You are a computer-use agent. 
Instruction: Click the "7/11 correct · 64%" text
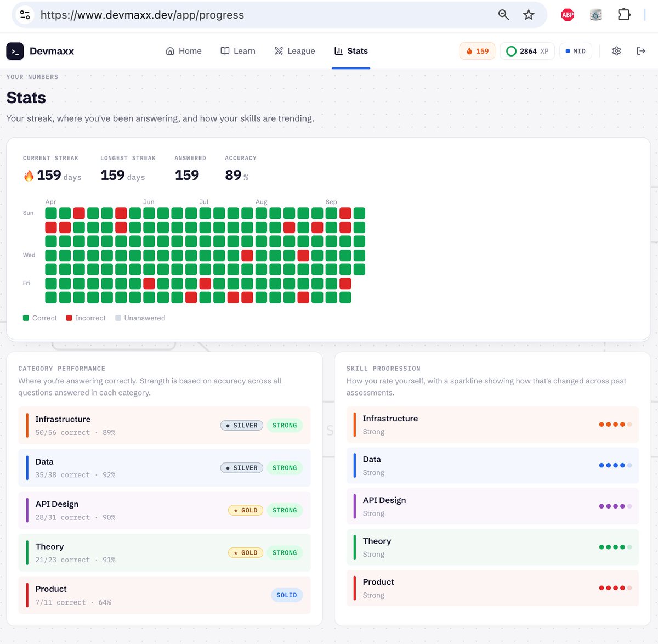73,602
